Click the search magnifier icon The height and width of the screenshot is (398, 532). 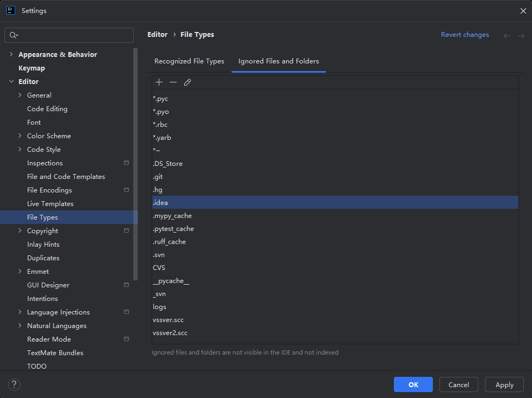tap(14, 35)
